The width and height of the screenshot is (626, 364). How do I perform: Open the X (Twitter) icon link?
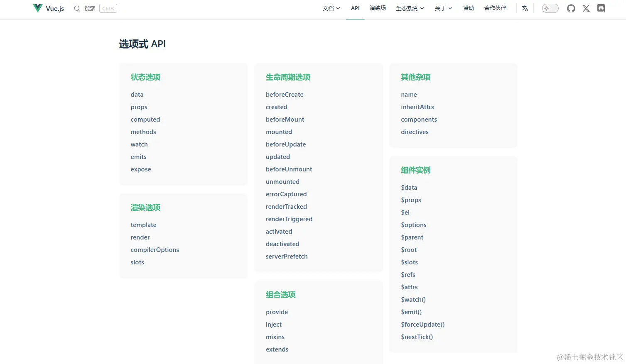pos(586,8)
